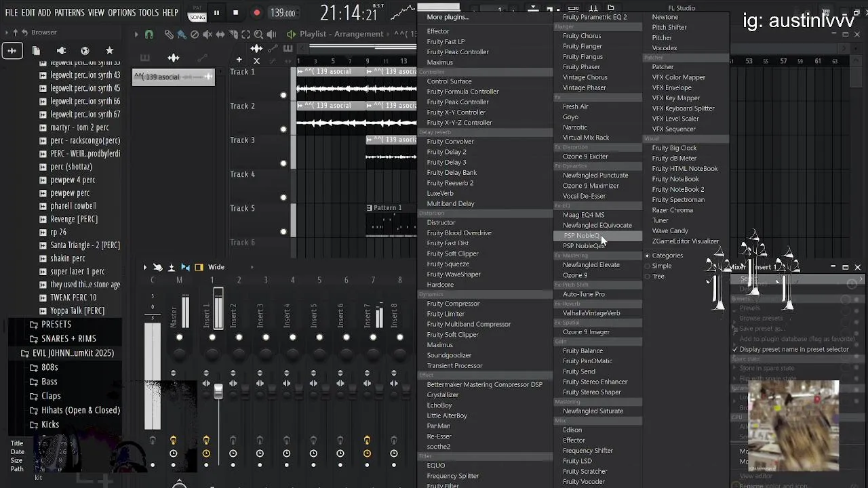The height and width of the screenshot is (488, 868).
Task: Toggle the playlist magnet snap icon
Action: tap(149, 35)
